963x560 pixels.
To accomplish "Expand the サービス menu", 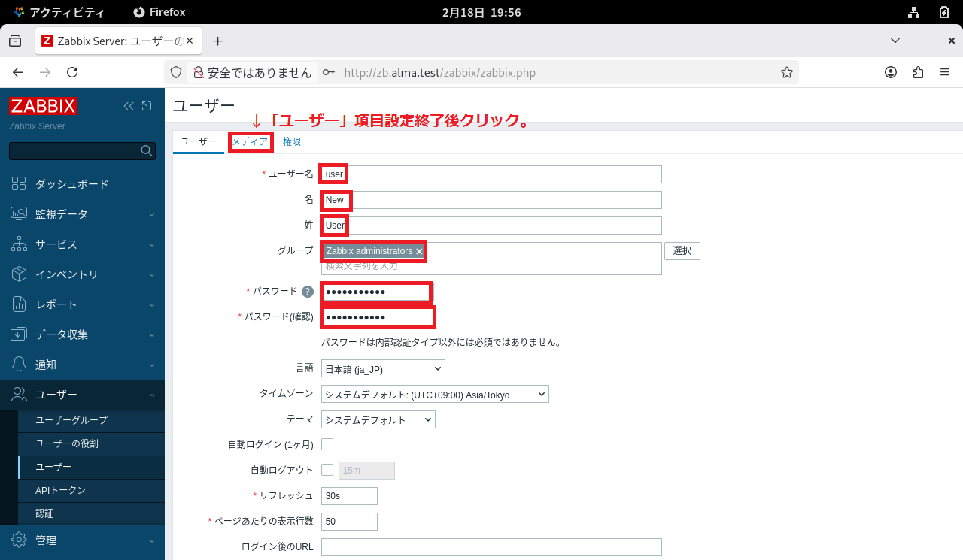I will coord(152,244).
